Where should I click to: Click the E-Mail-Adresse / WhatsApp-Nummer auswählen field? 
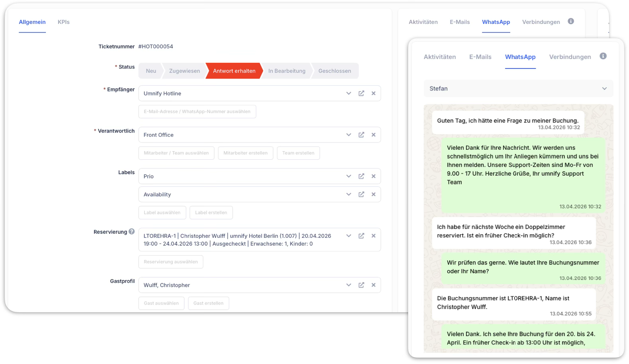tap(197, 112)
